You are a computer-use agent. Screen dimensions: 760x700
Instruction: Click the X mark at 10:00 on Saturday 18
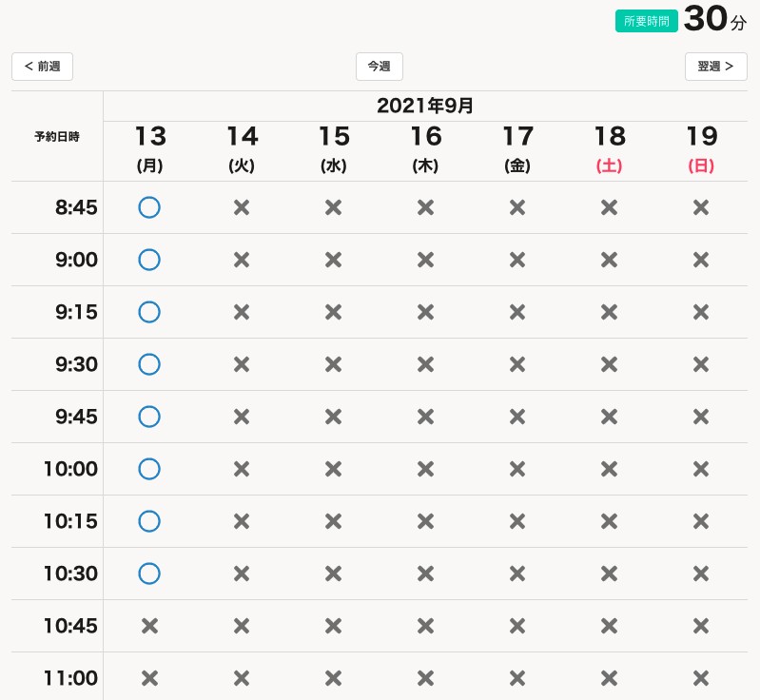609,469
